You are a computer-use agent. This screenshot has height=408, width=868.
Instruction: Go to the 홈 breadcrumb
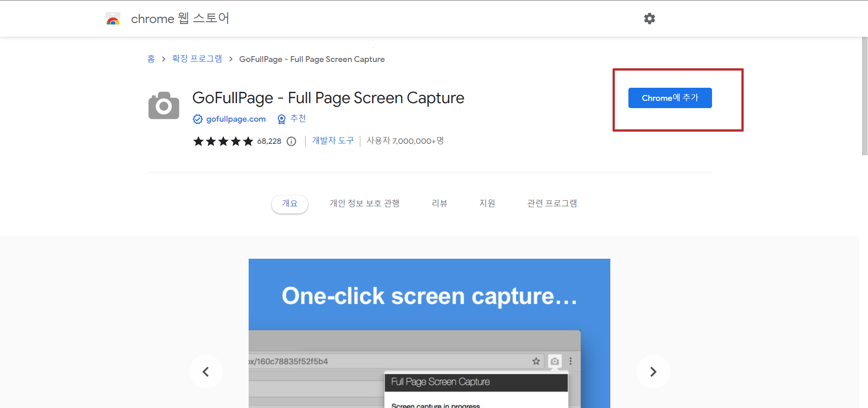(151, 59)
